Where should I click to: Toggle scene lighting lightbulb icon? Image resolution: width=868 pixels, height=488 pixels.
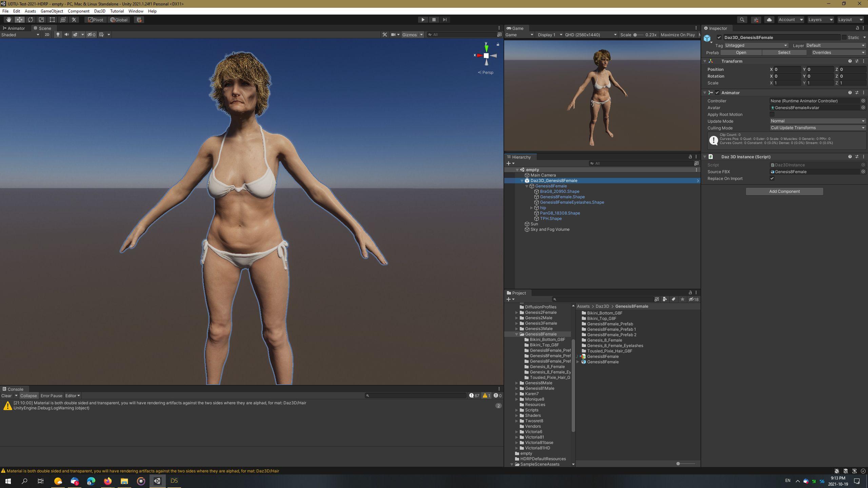(58, 35)
